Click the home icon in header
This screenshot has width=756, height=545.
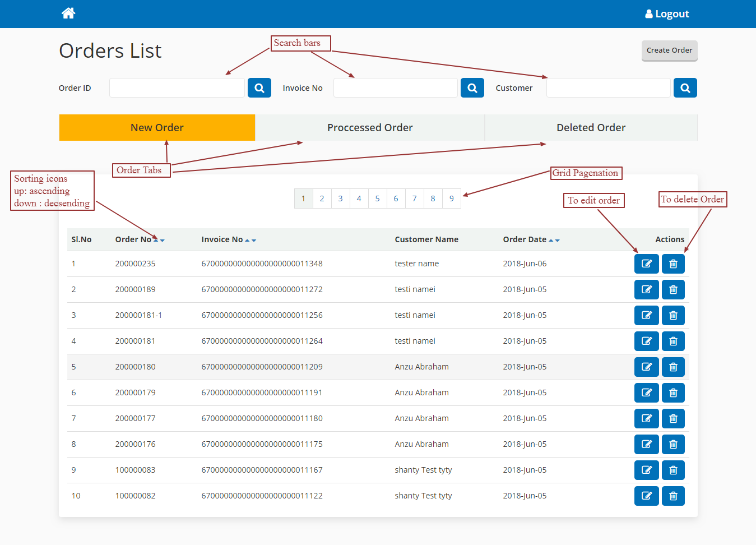[x=68, y=13]
